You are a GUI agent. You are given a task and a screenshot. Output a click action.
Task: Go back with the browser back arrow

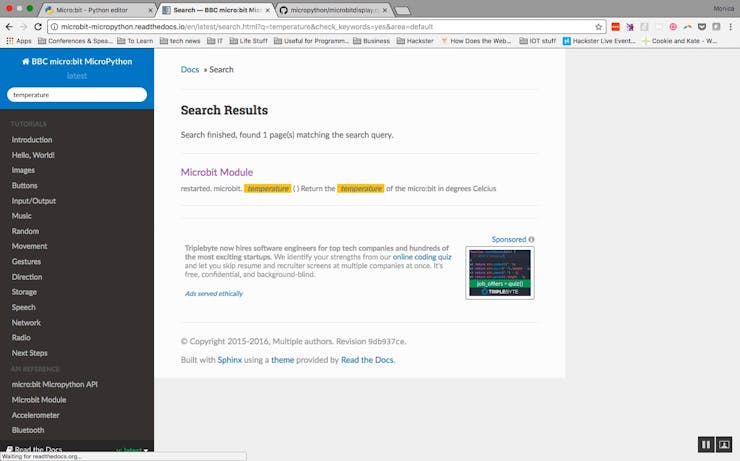(9, 27)
